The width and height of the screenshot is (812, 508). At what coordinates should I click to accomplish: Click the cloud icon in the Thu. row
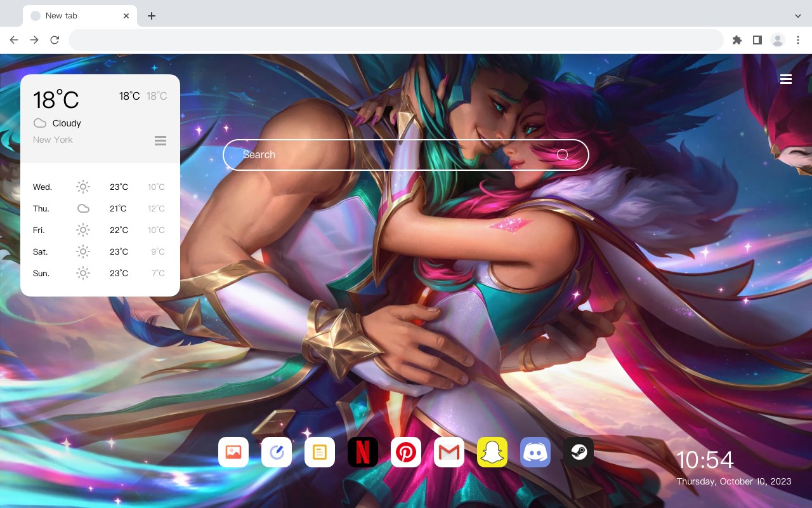(83, 208)
